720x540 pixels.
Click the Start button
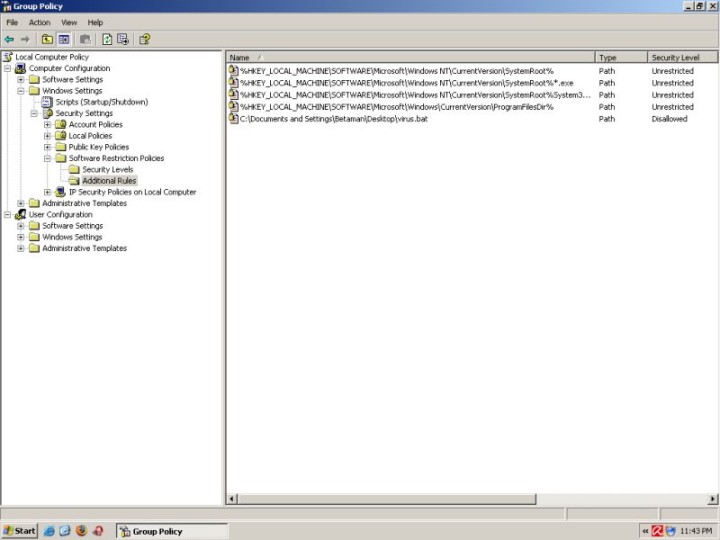19,531
